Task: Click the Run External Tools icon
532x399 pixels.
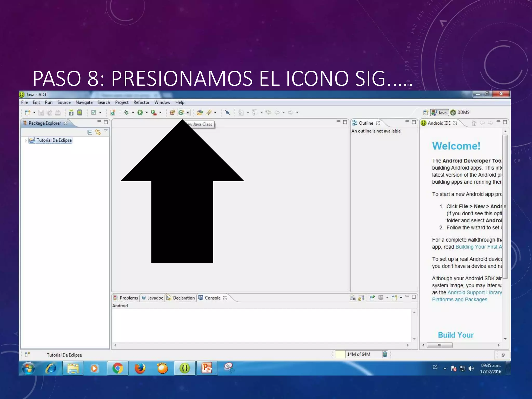Action: (x=154, y=112)
